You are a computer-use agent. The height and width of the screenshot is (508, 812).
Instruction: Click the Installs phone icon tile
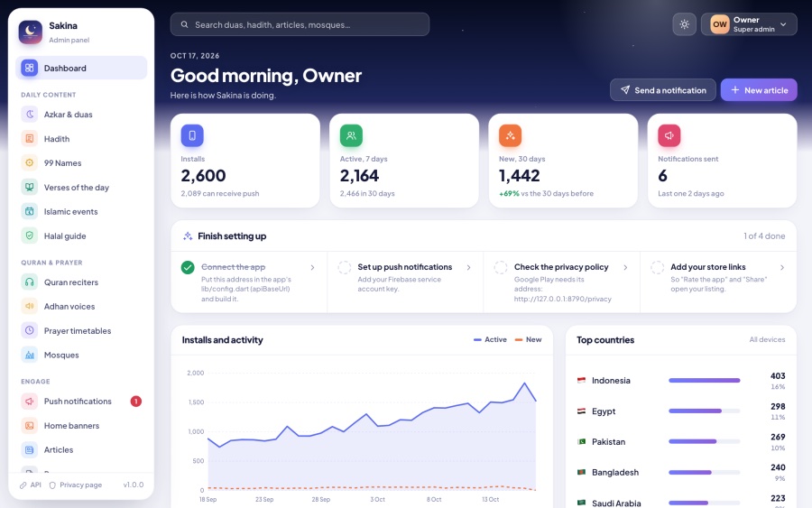tap(192, 135)
